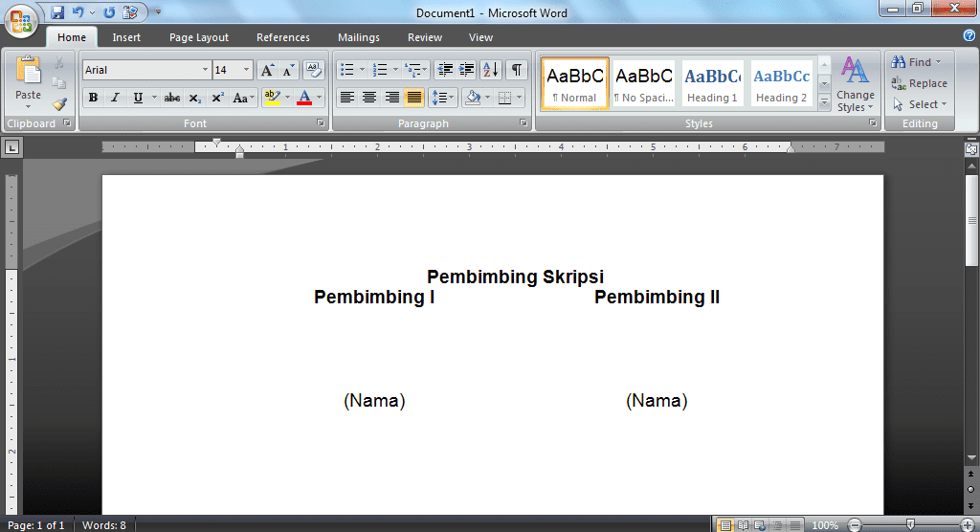
Task: Expand the Arial font name dropdown
Action: point(205,70)
